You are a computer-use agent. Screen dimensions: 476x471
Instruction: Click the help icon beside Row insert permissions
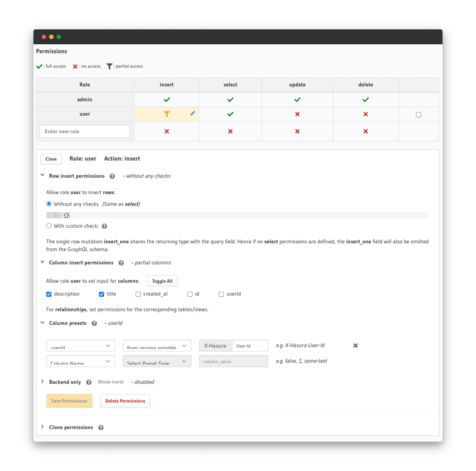112,176
